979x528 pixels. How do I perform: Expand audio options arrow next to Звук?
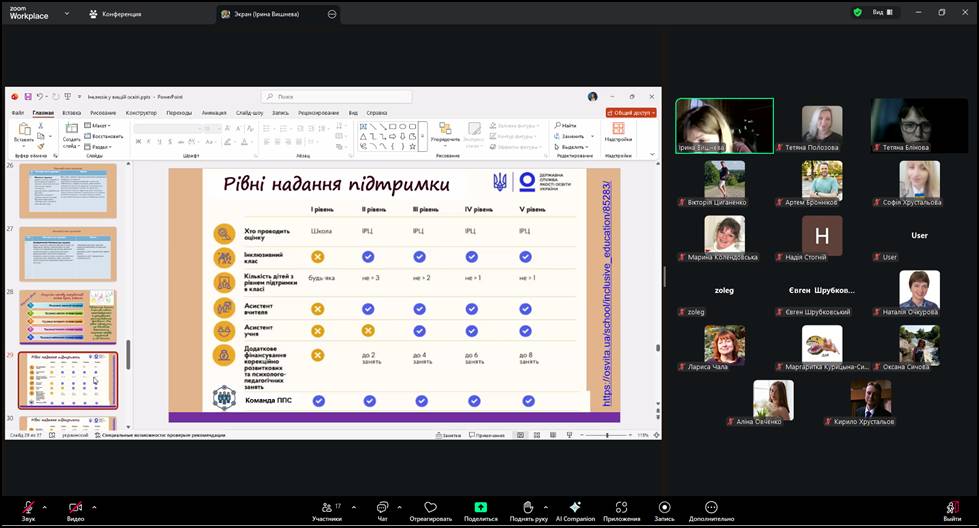pyautogui.click(x=47, y=506)
